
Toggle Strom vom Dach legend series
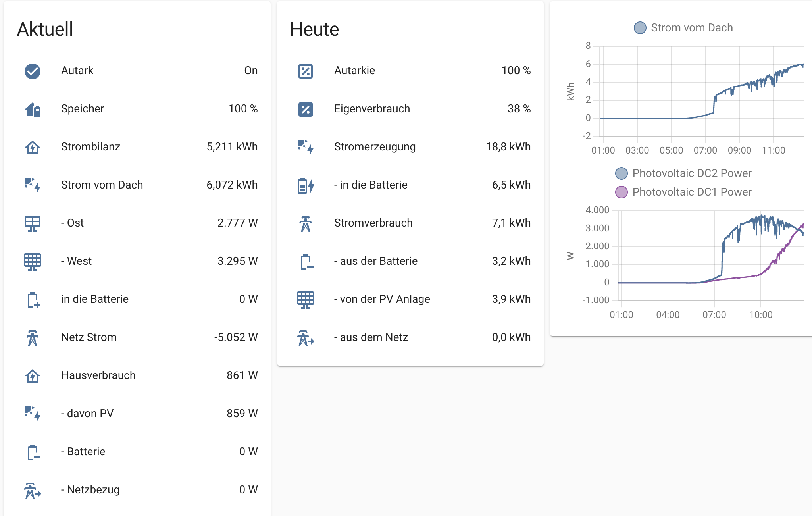point(683,28)
